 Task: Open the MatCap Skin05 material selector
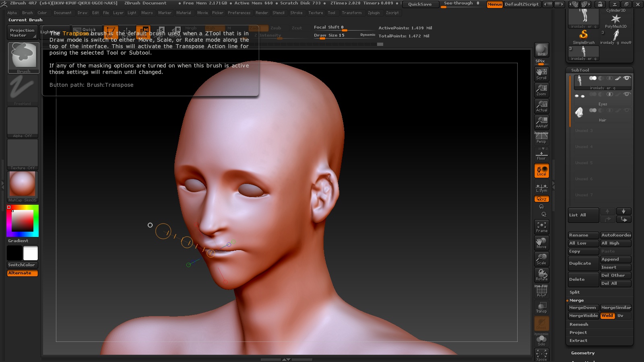click(23, 187)
